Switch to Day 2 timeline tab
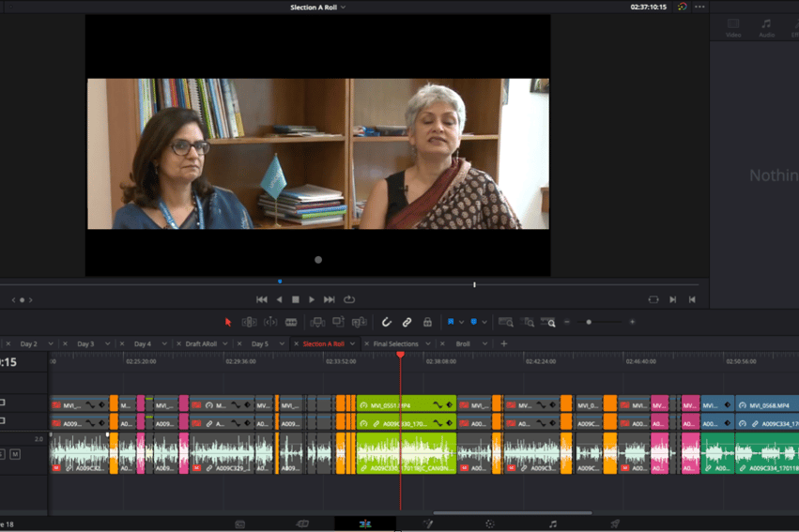 click(x=28, y=344)
